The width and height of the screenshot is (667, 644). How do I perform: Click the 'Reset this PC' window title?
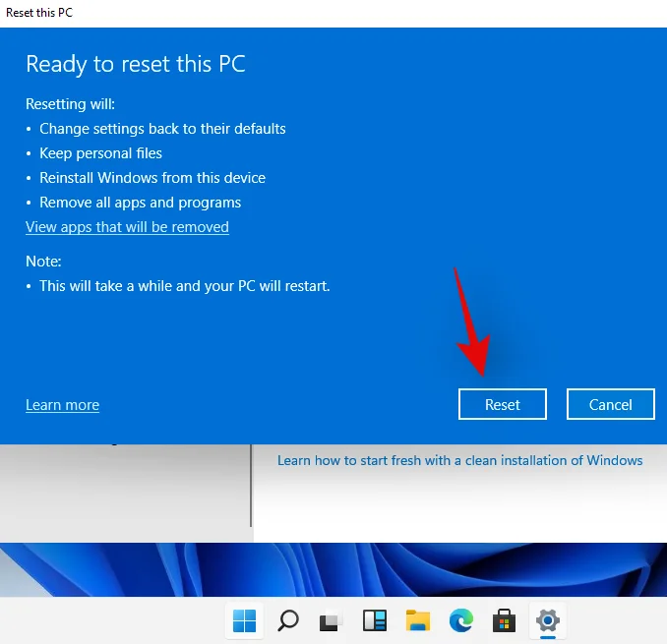coord(39,13)
